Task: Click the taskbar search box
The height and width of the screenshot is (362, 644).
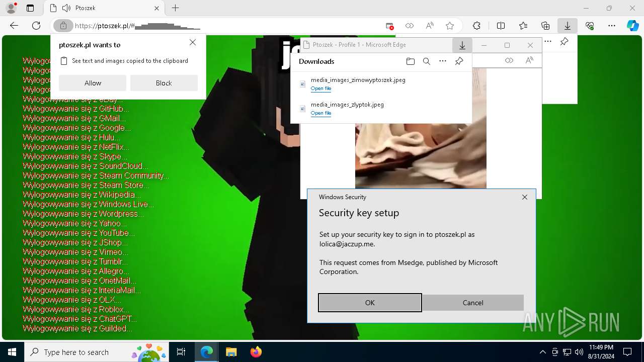Action: pyautogui.click(x=97, y=352)
